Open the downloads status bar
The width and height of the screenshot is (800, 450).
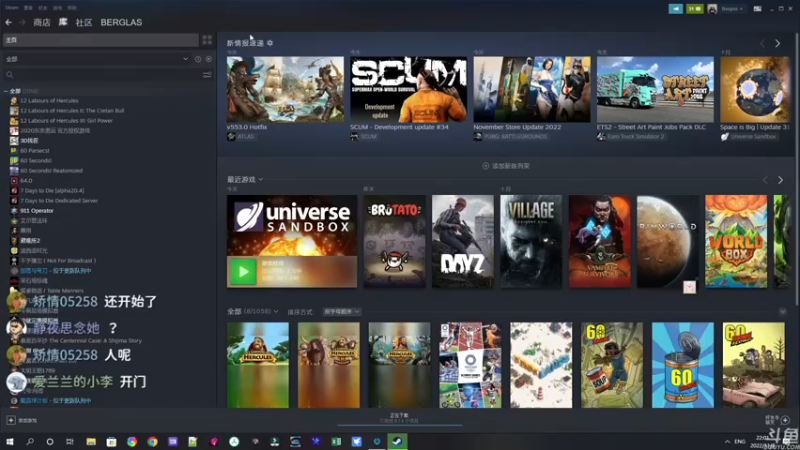[x=399, y=418]
